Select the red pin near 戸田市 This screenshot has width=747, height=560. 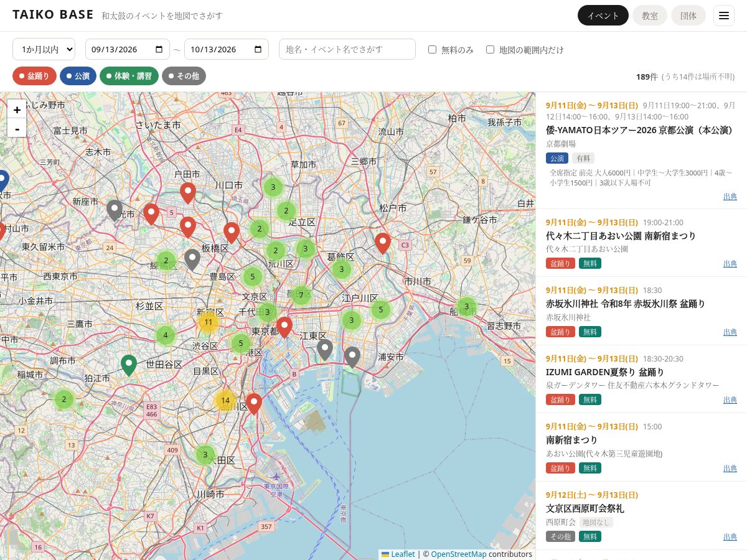point(187,193)
